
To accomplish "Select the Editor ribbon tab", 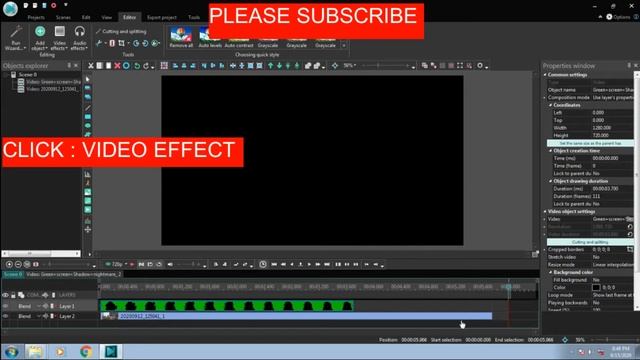I will 129,17.
